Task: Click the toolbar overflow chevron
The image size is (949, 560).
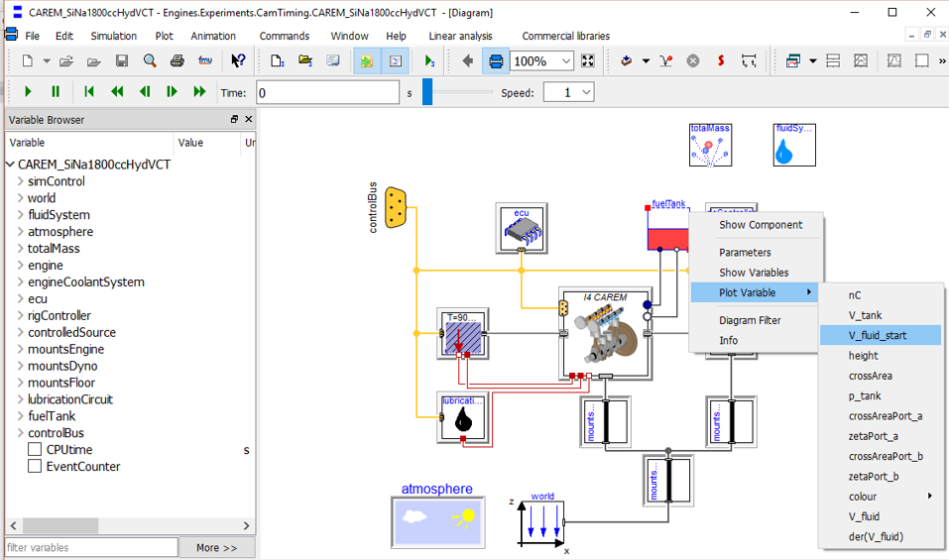Action: tap(942, 61)
